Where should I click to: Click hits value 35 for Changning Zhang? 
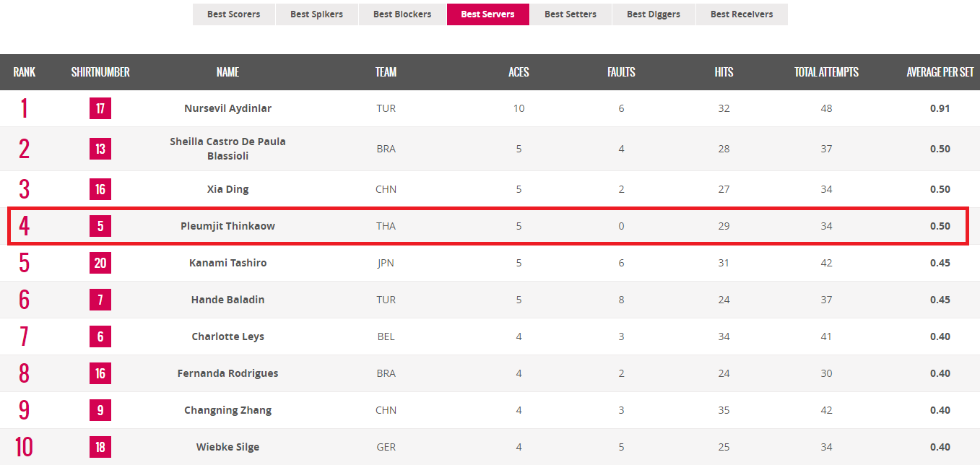pyautogui.click(x=724, y=410)
